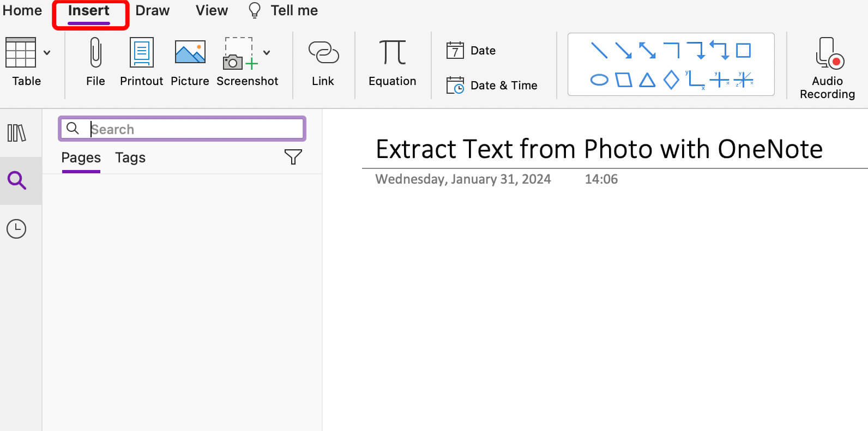Show notebooks via the books sidebar icon
Viewport: 868px width, 431px height.
point(16,133)
